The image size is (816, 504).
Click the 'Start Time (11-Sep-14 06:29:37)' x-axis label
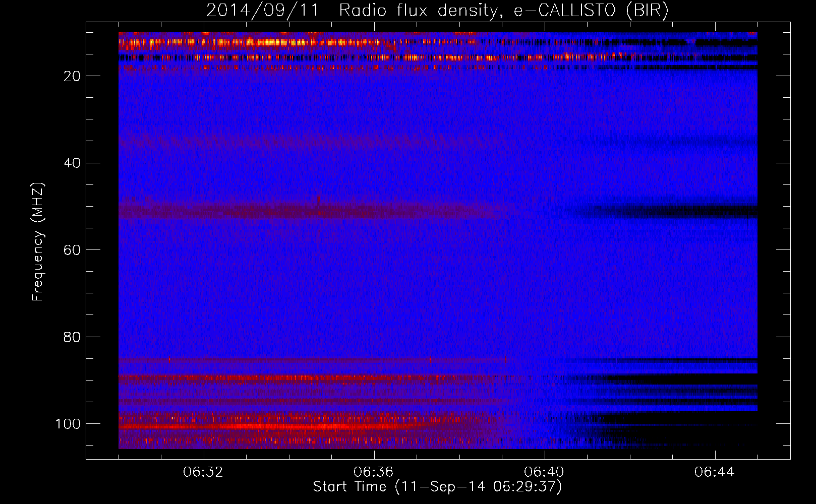437,487
